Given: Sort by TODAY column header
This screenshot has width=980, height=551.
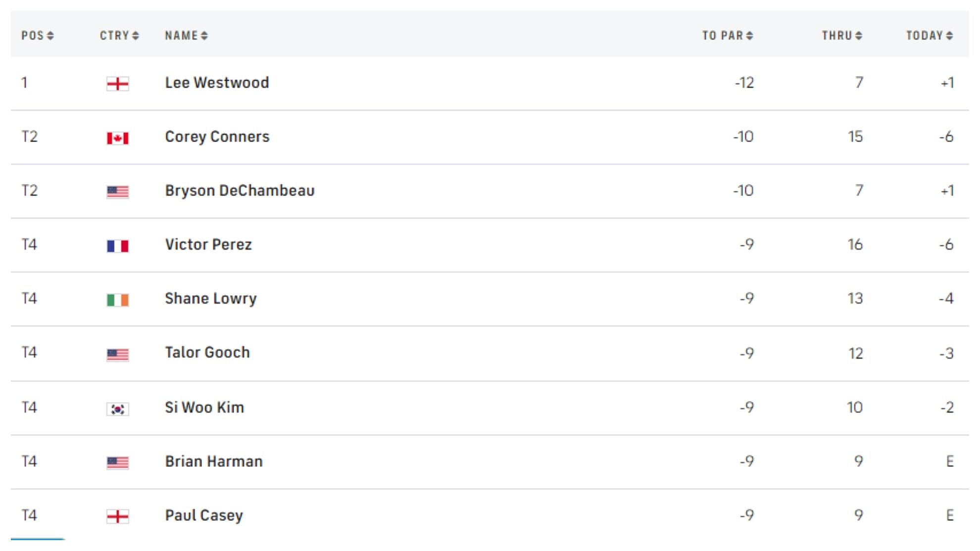Looking at the screenshot, I should [929, 36].
